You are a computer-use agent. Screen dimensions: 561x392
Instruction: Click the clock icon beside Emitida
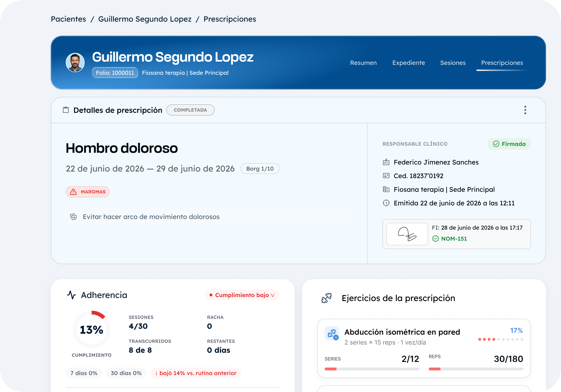pyautogui.click(x=386, y=203)
